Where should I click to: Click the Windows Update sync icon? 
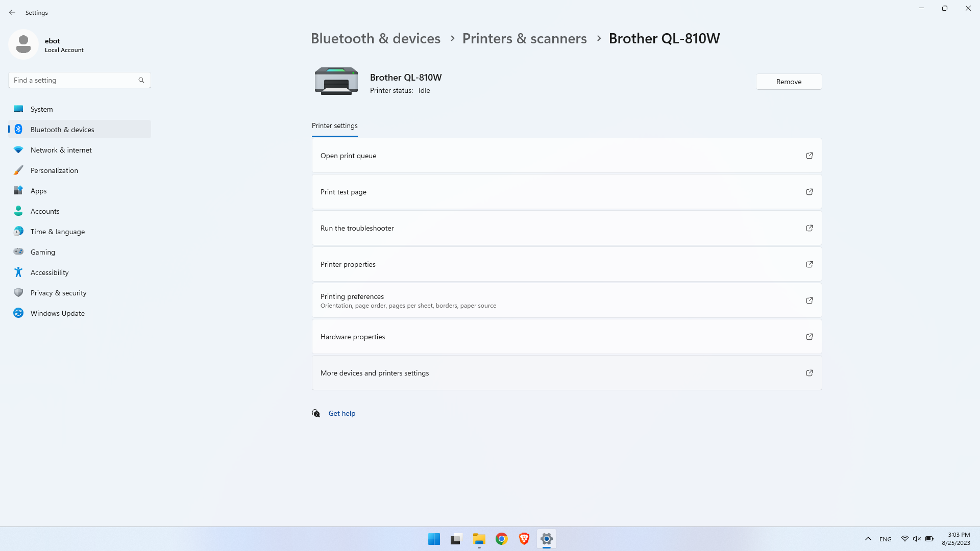click(x=18, y=313)
